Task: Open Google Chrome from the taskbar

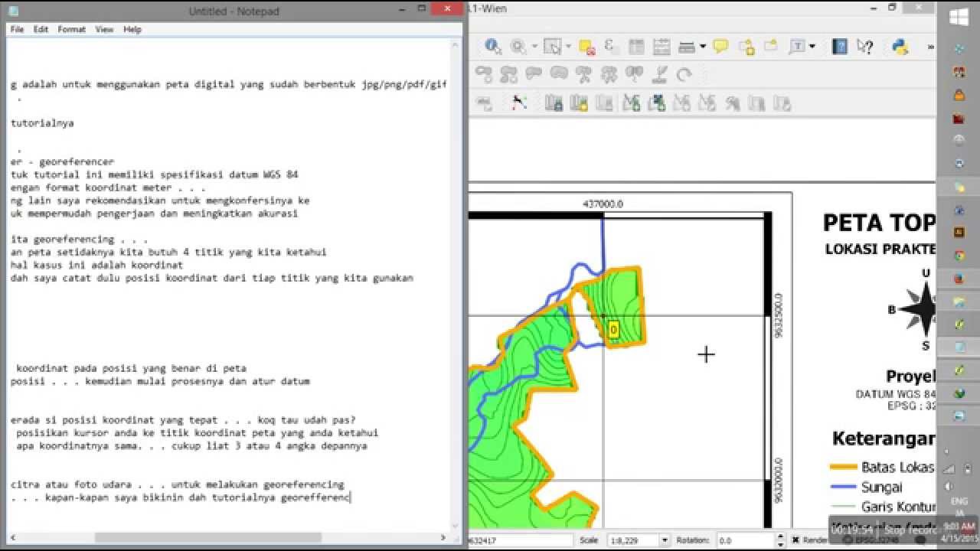Action: point(959,256)
